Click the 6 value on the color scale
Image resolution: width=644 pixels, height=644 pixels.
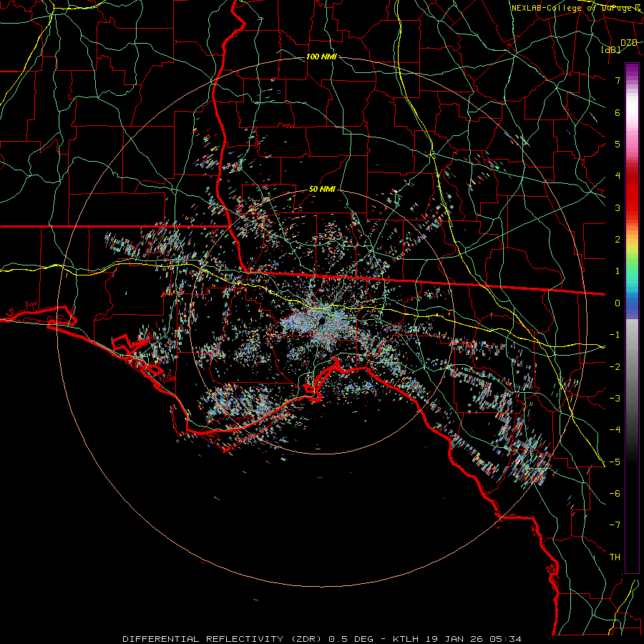click(x=618, y=112)
